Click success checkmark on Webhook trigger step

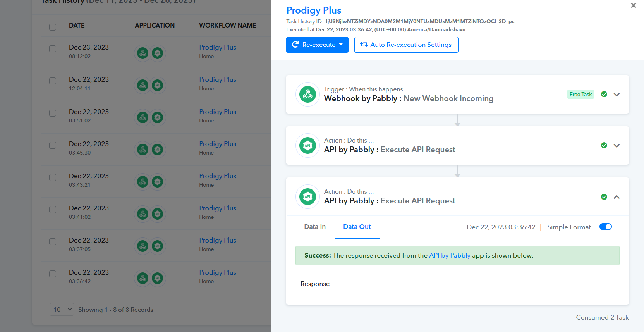coord(604,94)
